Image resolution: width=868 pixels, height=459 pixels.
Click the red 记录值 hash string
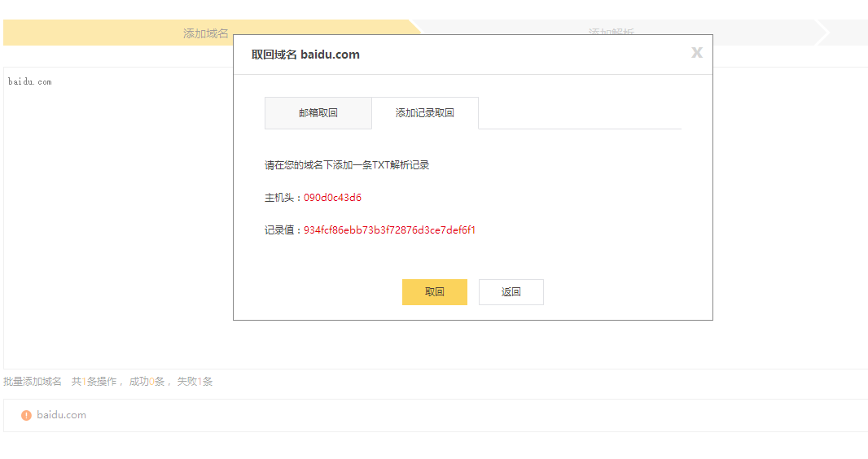[389, 230]
